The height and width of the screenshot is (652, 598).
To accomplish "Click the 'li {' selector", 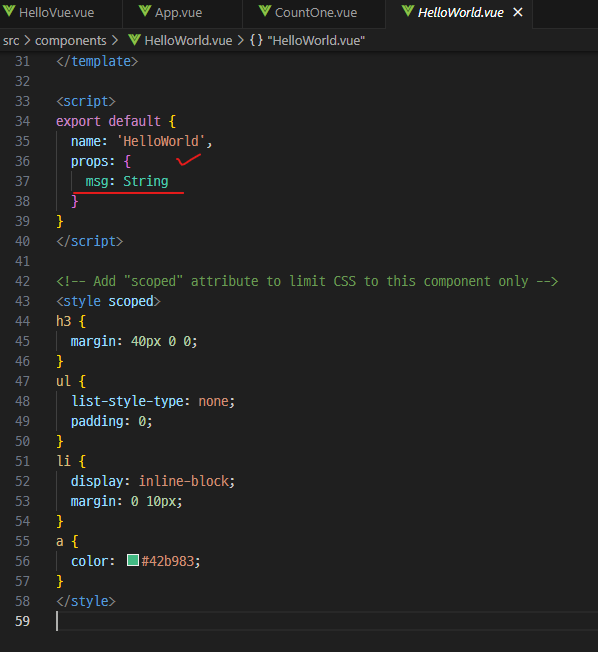I will coord(71,461).
